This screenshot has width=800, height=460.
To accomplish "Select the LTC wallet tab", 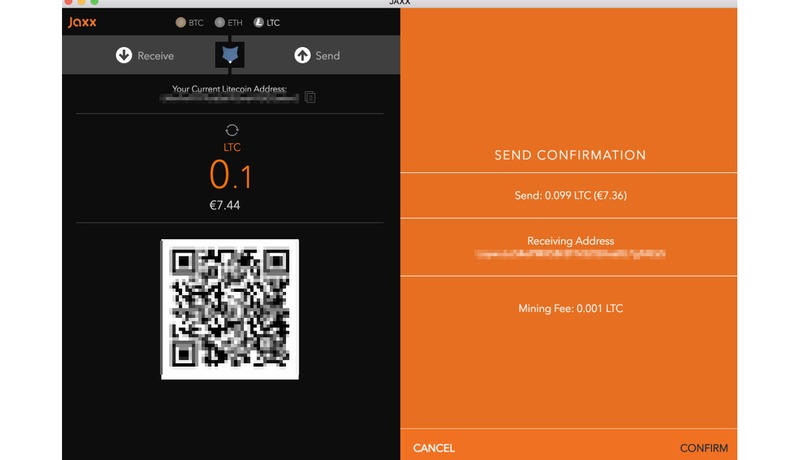I will tap(267, 22).
